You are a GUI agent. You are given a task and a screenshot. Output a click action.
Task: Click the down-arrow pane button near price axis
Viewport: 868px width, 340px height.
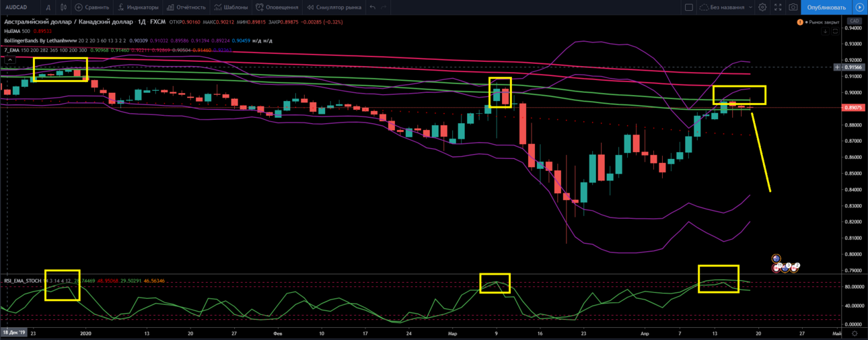point(826,31)
